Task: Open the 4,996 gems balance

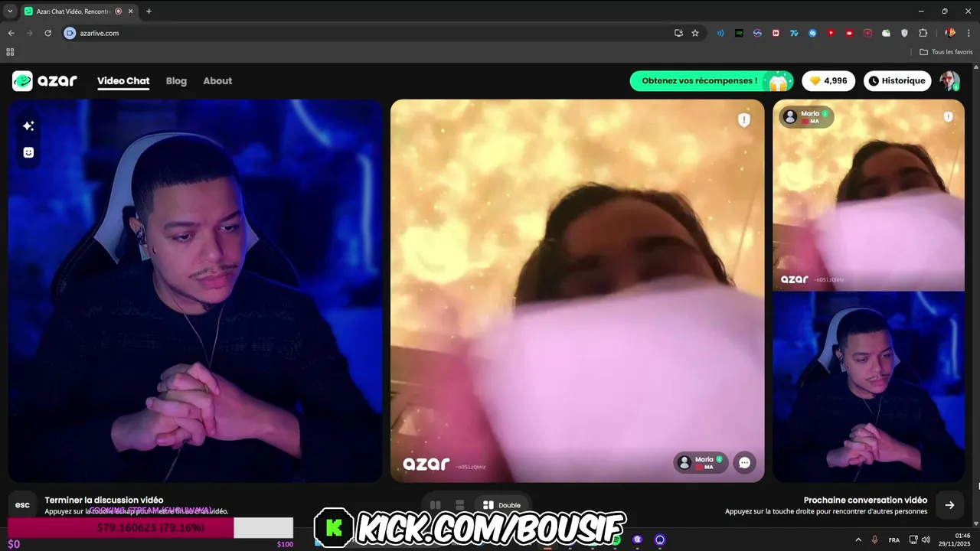Action: pos(828,81)
